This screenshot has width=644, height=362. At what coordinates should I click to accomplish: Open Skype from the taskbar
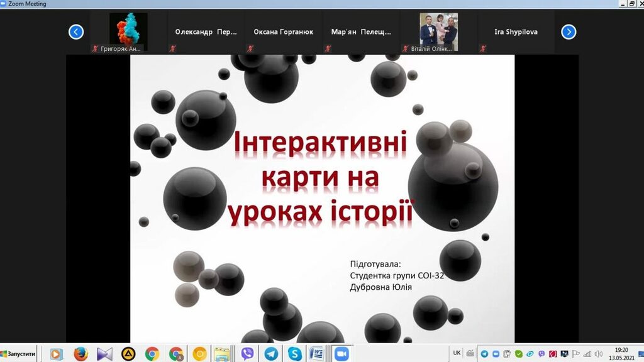(294, 354)
